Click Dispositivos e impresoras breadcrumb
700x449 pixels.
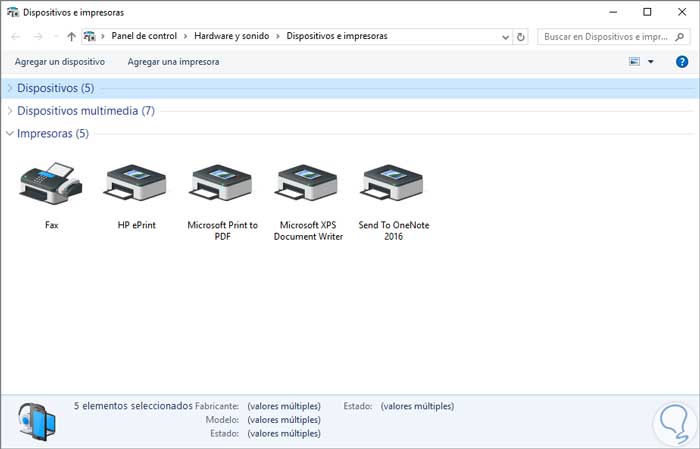(337, 36)
